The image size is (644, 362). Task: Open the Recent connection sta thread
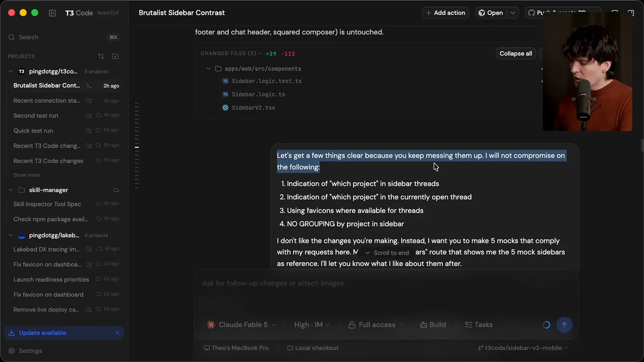tap(64, 101)
